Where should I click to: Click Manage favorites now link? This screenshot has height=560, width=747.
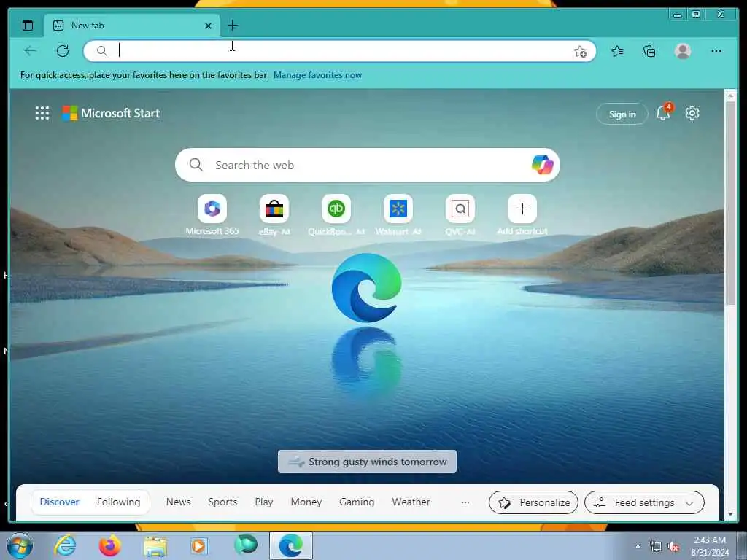point(318,75)
